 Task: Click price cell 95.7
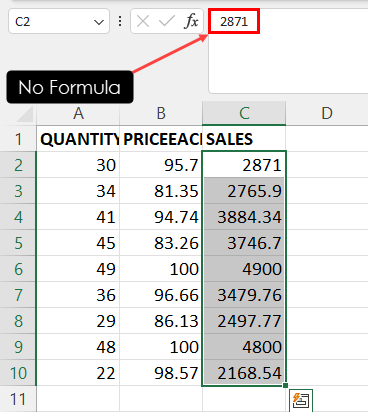point(161,165)
